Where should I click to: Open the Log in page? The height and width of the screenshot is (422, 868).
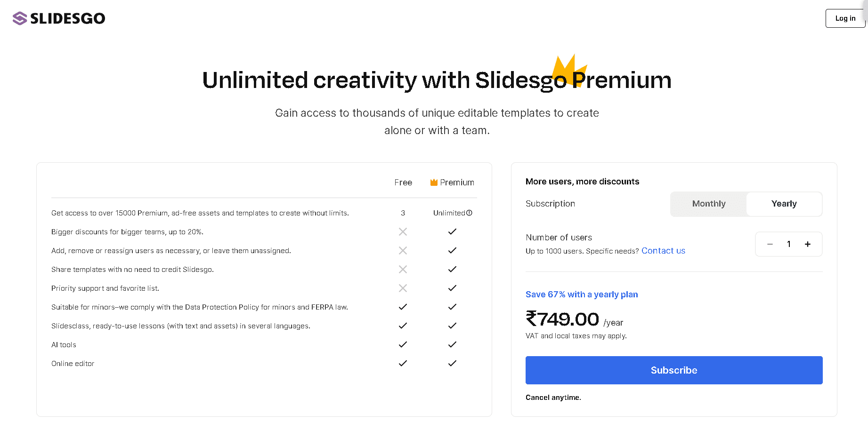[845, 18]
